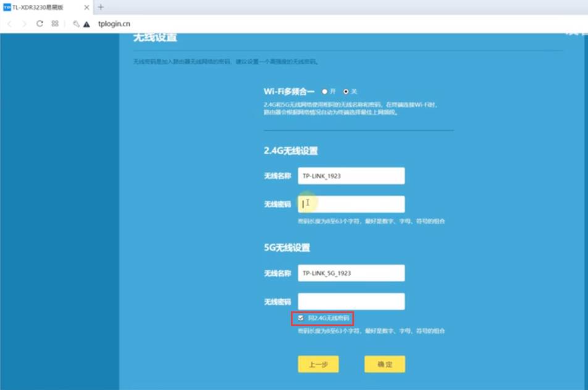
Task: Click the browser back arrow
Action: coord(9,23)
